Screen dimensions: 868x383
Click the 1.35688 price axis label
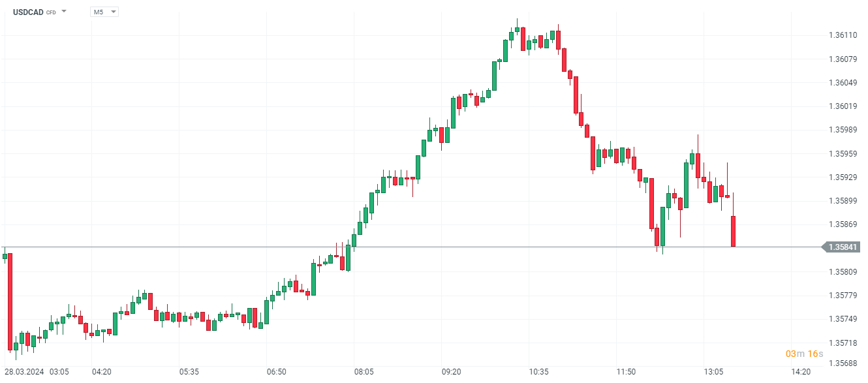[x=842, y=363]
